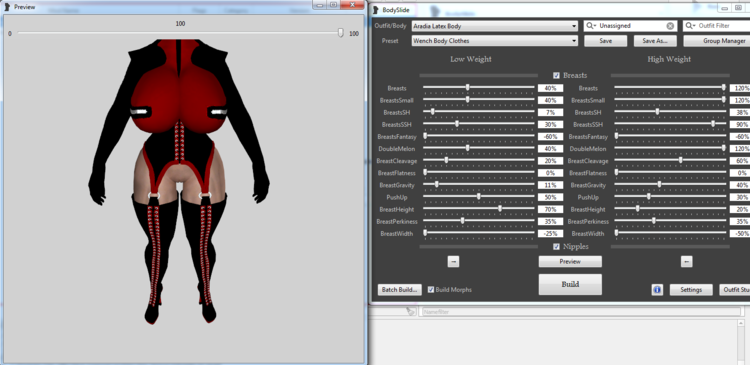Toggle the Breasts category checkbox
The image size is (750, 365).
pos(556,75)
